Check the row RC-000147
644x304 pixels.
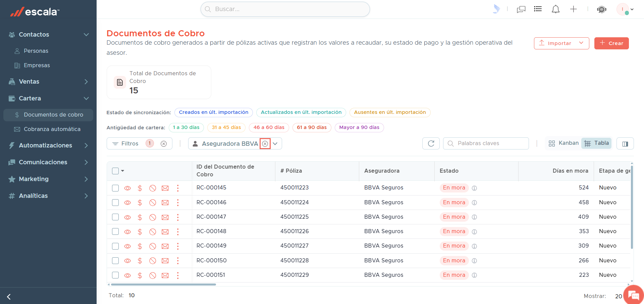[115, 217]
